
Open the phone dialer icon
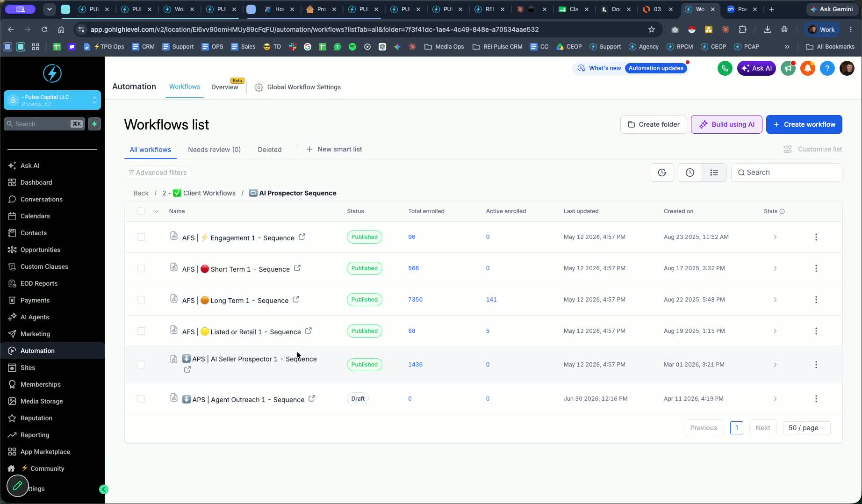pyautogui.click(x=725, y=68)
